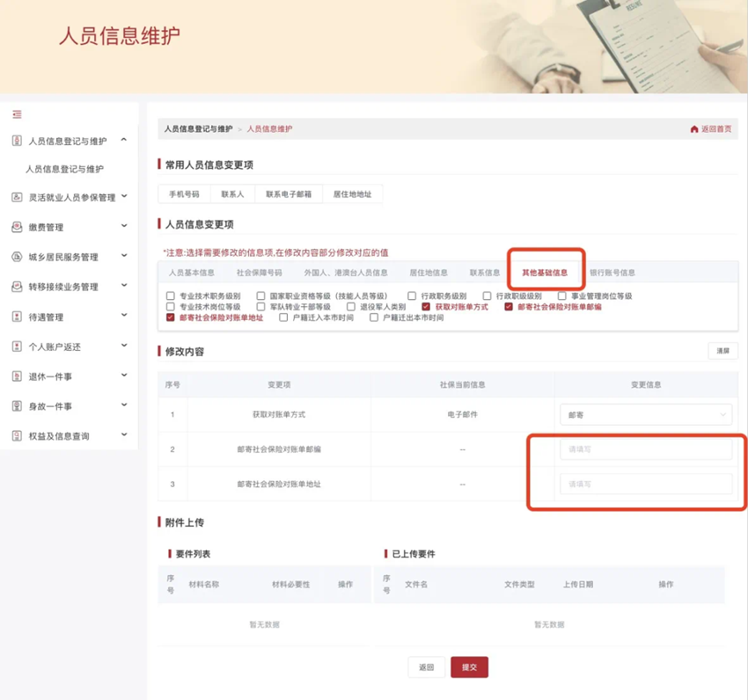
Task: Expand the 退休一件事 chevron
Action: click(x=124, y=376)
